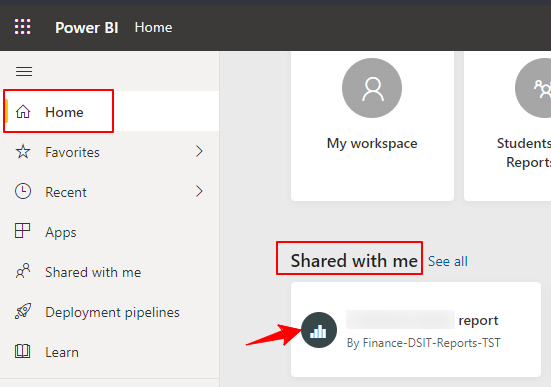Open the shared report title ending in 'report'
The height and width of the screenshot is (387, 551).
point(422,320)
